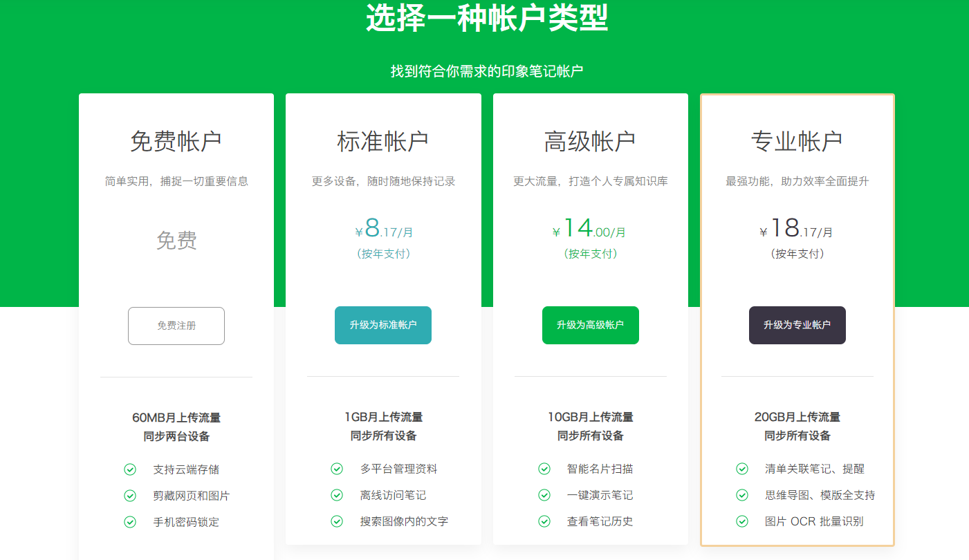Viewport: 969px width, 560px height.
Task: Click checkmark icon beside 多平台管理资料
Action: tap(337, 469)
